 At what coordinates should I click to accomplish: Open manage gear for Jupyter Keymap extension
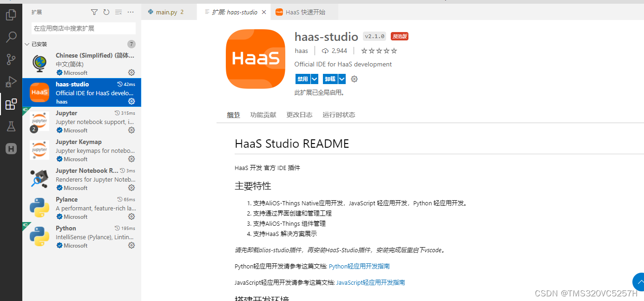click(131, 159)
